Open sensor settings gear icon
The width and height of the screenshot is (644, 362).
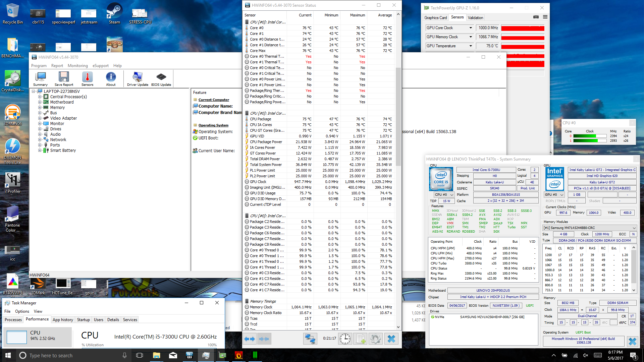[375, 339]
